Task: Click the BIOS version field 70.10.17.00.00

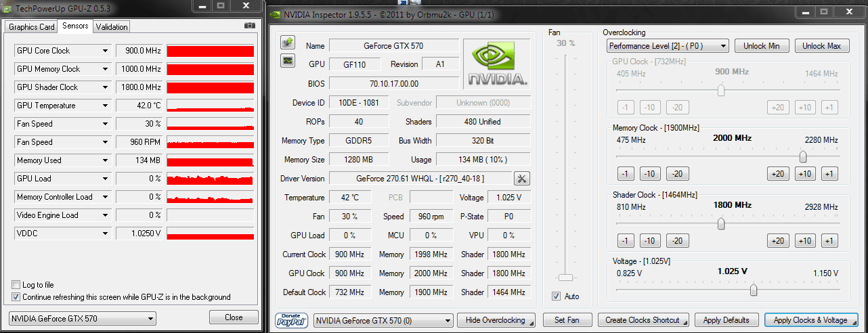Action: click(x=394, y=84)
